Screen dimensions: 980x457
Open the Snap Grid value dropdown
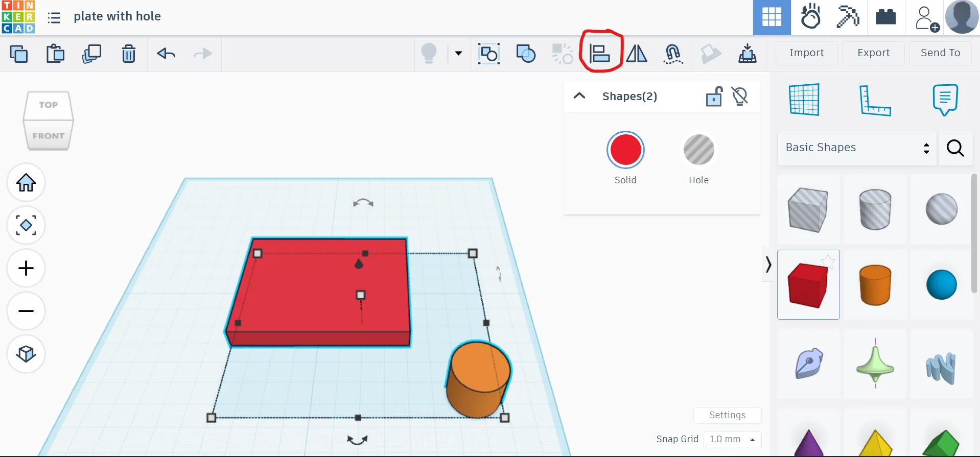pyautogui.click(x=732, y=439)
